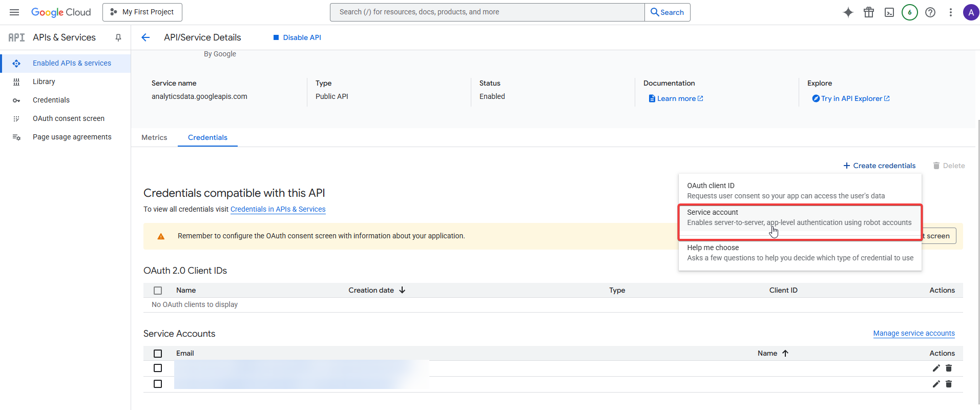Open the three-dot settings menu
This screenshot has width=980, height=410.
click(951, 12)
